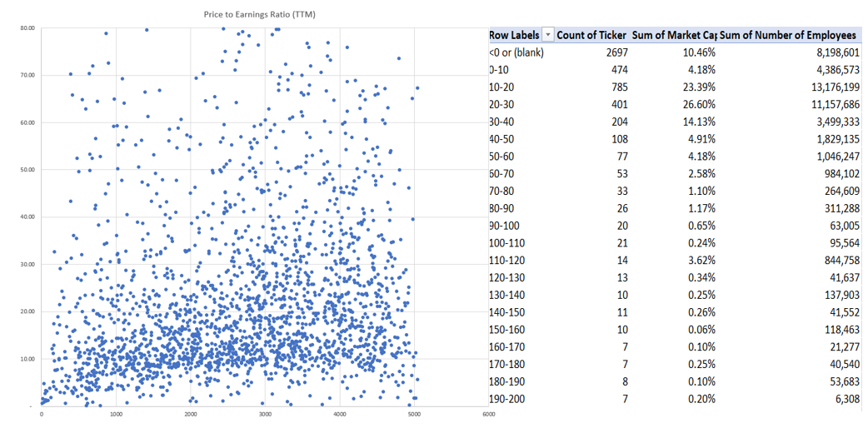Select the '<0 or (blank)' row label

[517, 52]
